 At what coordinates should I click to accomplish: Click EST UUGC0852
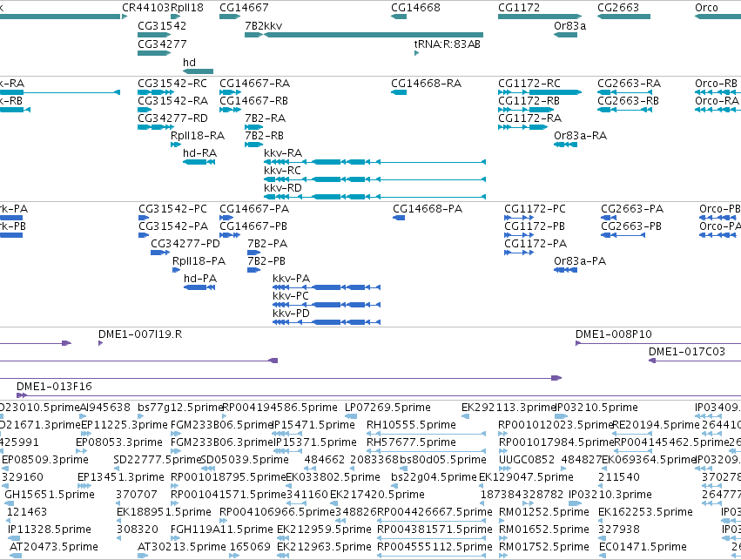tap(505, 469)
